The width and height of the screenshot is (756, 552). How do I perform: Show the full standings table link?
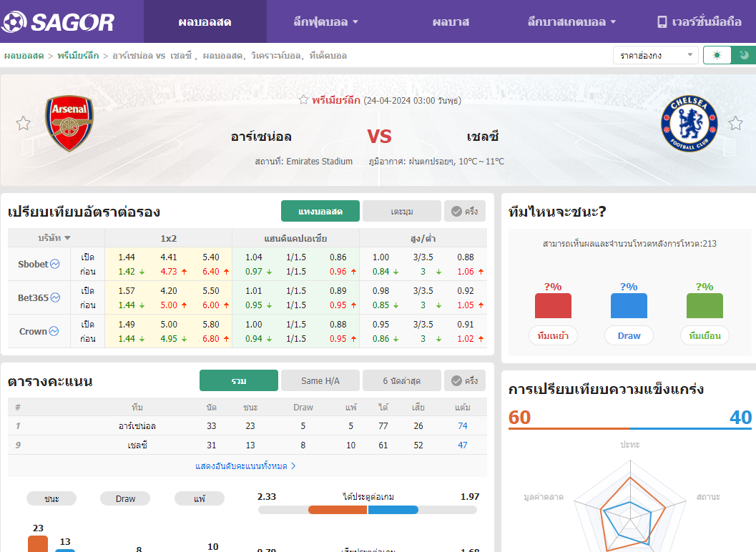coord(245,466)
